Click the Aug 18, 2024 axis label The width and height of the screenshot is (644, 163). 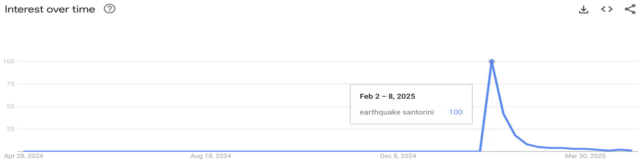211,156
